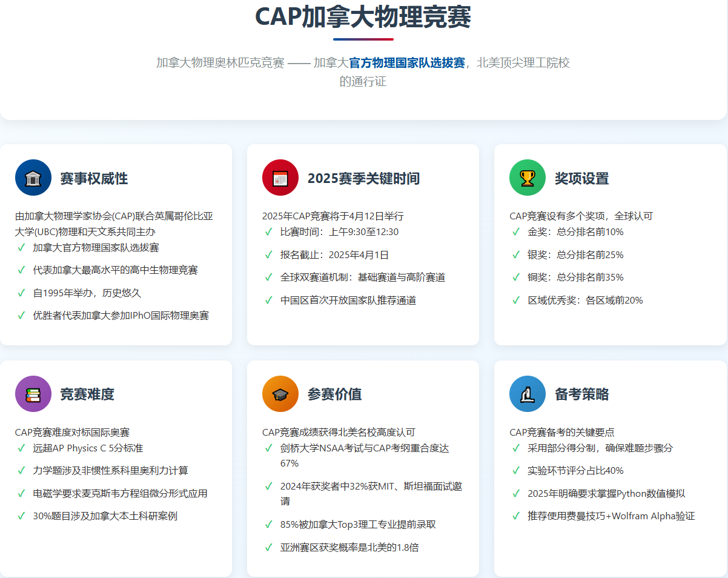Select the 2025赛季关键时间 card heading
Screen dimensions: 728x578
pyautogui.click(x=363, y=178)
